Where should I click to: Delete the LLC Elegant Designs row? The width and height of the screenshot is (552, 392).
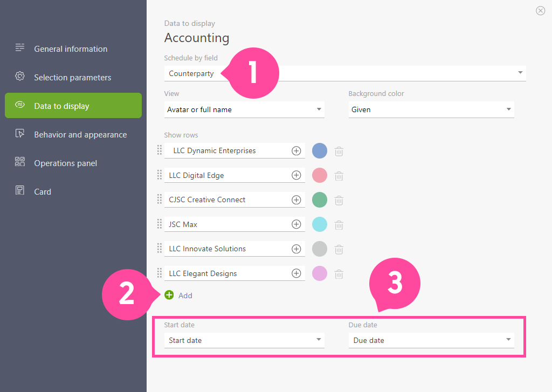click(339, 274)
